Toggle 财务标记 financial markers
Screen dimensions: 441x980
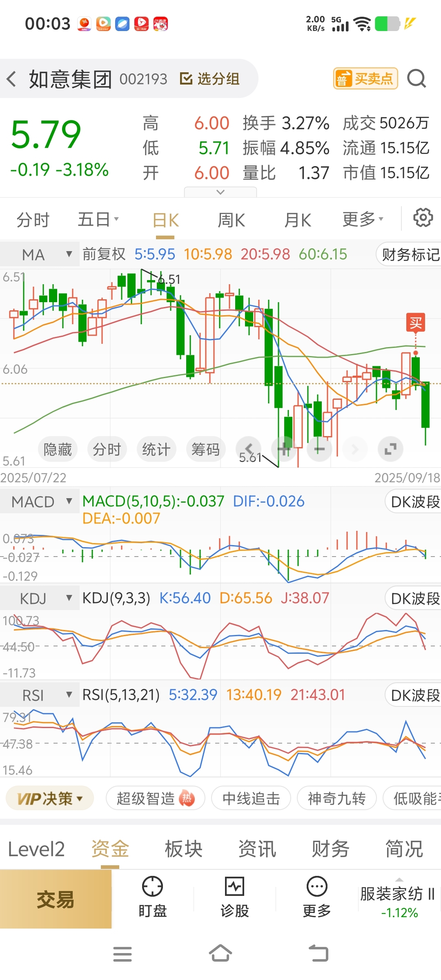pyautogui.click(x=409, y=254)
